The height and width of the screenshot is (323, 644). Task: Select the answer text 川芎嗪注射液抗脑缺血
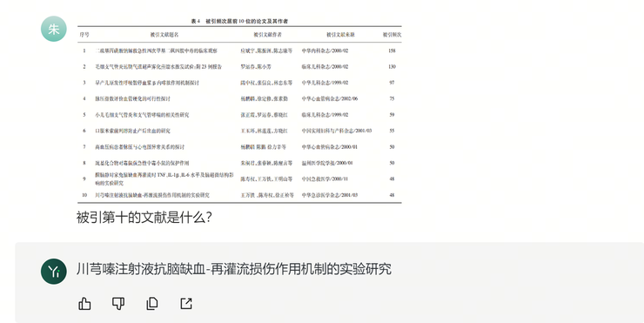140,269
